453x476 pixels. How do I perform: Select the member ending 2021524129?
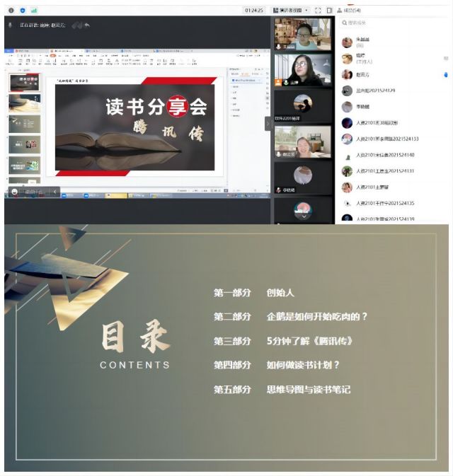394,91
